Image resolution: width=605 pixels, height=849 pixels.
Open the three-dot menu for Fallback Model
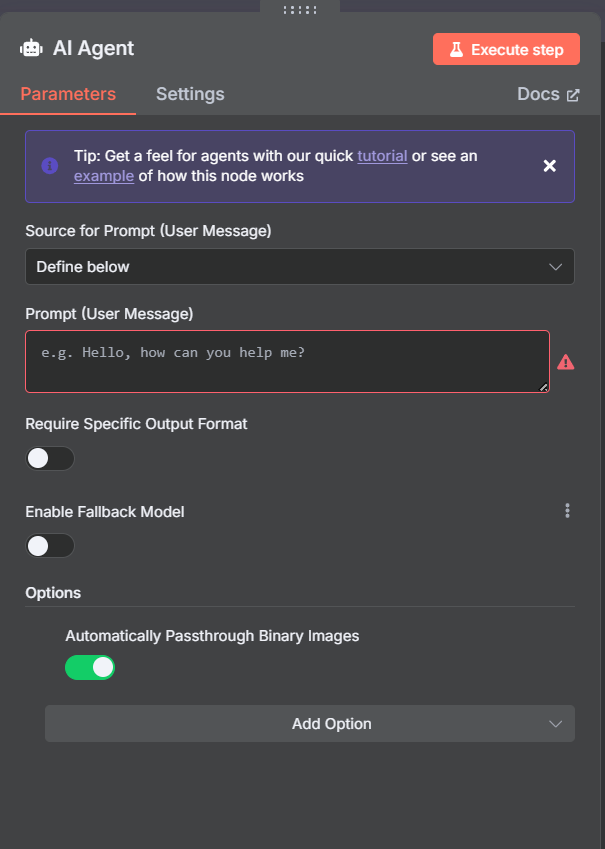[567, 511]
